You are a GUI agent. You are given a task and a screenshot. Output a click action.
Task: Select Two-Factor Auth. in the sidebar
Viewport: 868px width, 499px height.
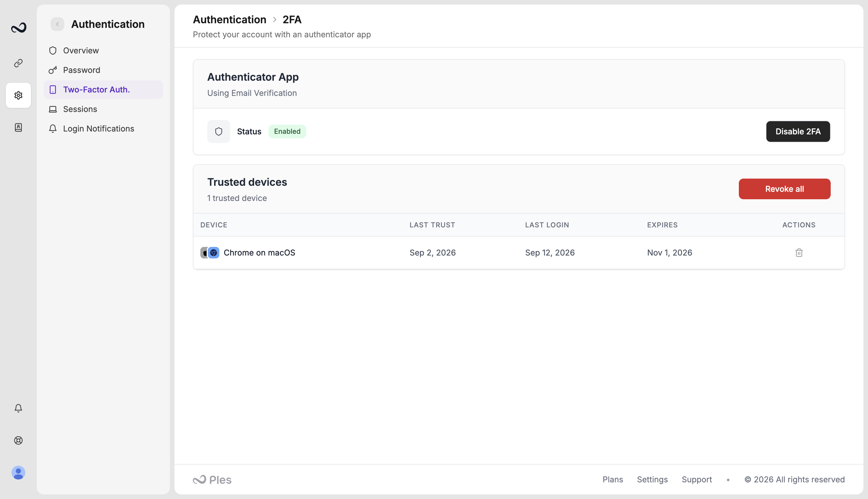click(103, 90)
